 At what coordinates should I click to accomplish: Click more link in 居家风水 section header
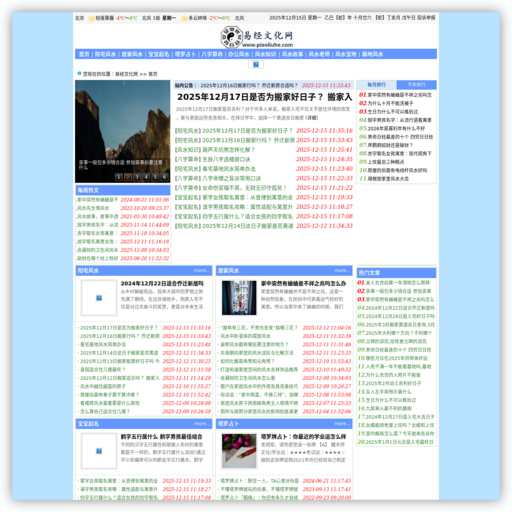[x=342, y=270]
